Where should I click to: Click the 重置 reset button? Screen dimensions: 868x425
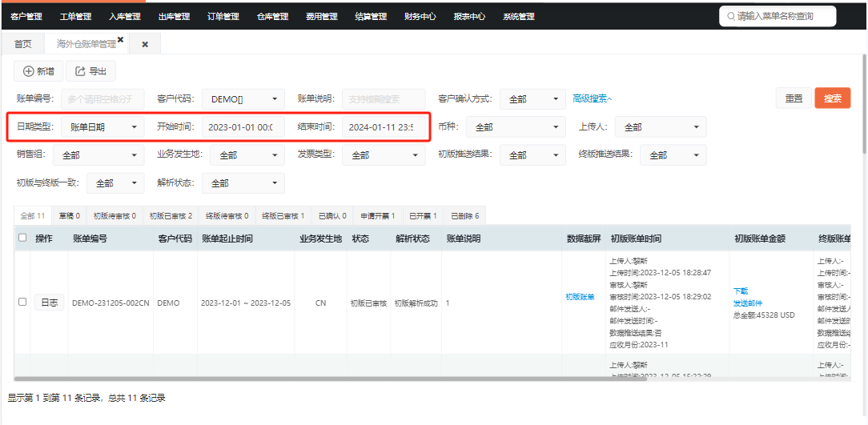(x=794, y=98)
